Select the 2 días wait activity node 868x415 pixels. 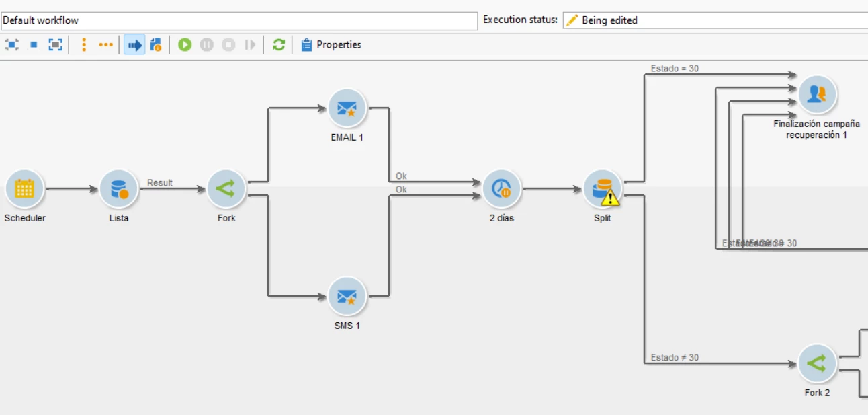point(502,189)
